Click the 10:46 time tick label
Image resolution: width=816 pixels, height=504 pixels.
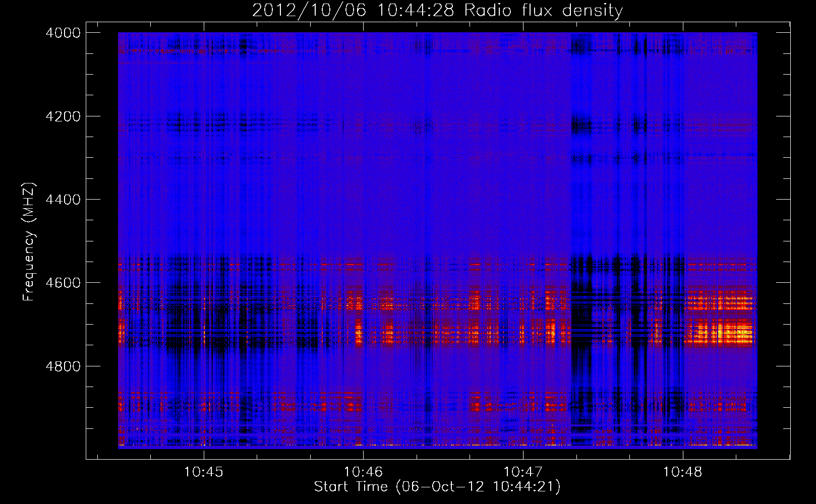[x=363, y=472]
